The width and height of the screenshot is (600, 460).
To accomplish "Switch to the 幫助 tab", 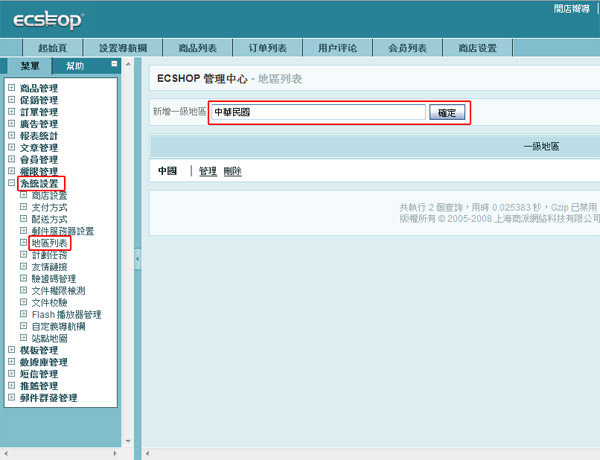I will (x=75, y=66).
